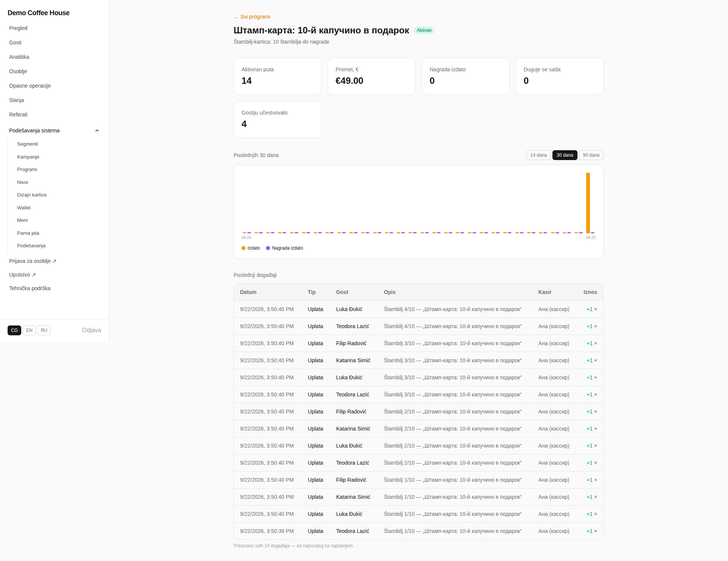Viewport: 728px width, 561px height.
Task: Select Podešavanja submenu item
Action: pos(31,246)
